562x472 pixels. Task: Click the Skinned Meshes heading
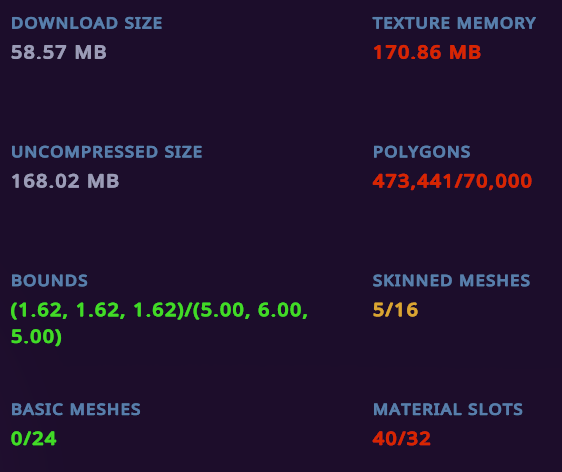point(451,281)
